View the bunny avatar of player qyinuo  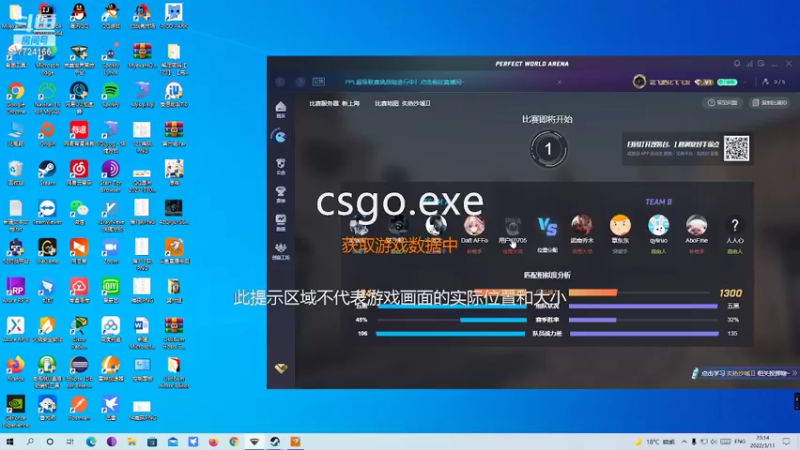click(658, 225)
